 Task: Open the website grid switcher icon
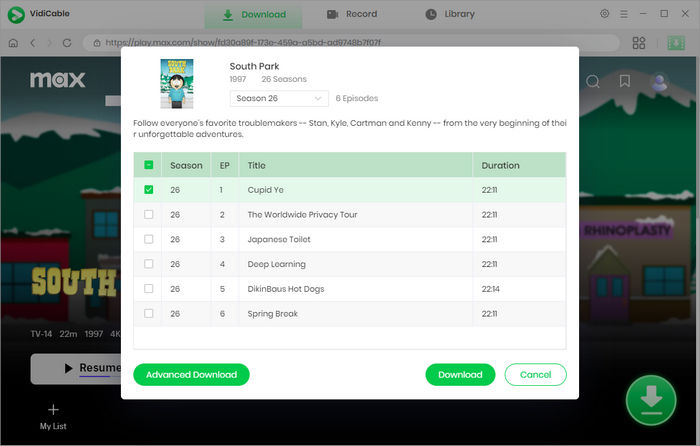(639, 43)
